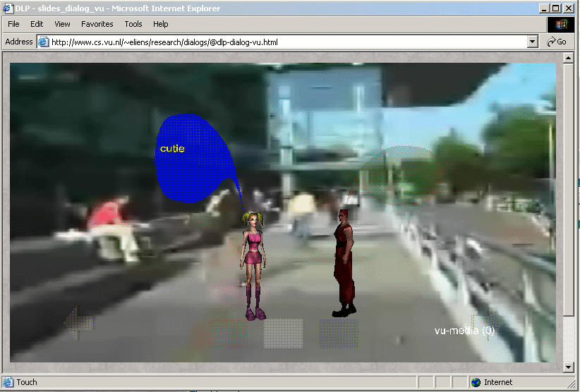
Task: Open the Help menu
Action: tap(161, 24)
